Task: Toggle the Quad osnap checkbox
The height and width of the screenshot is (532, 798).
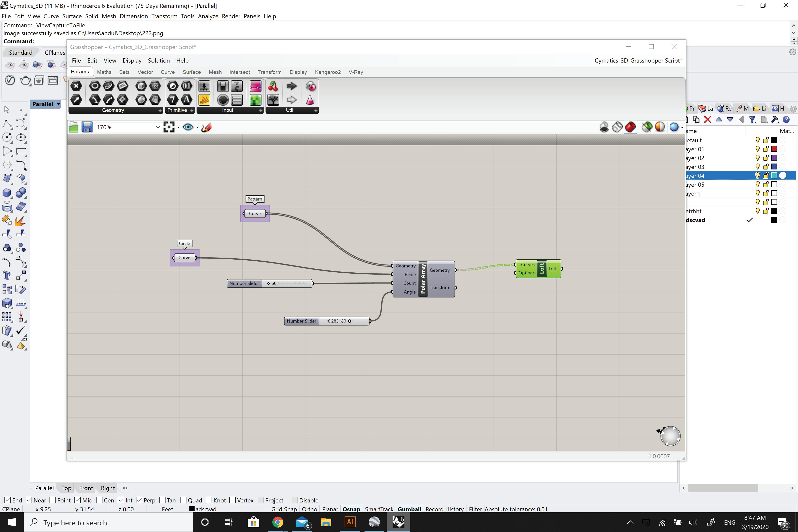Action: pos(183,500)
